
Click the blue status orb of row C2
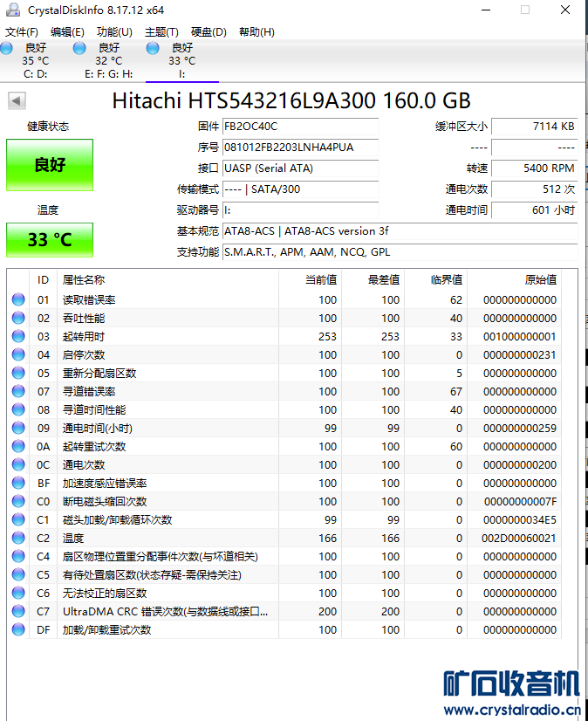point(18,538)
